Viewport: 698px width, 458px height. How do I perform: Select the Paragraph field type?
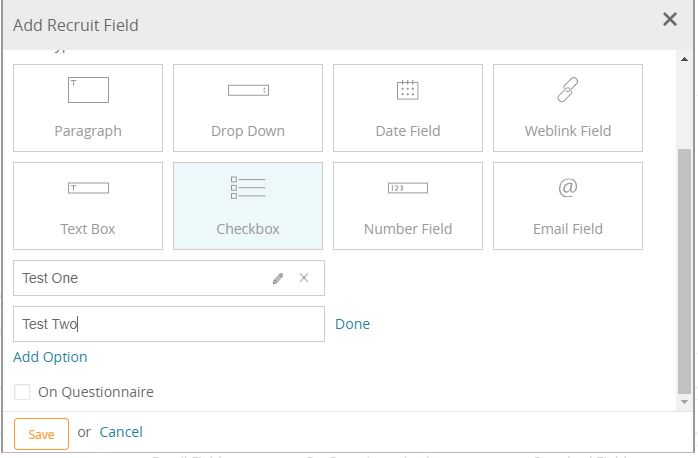point(88,108)
